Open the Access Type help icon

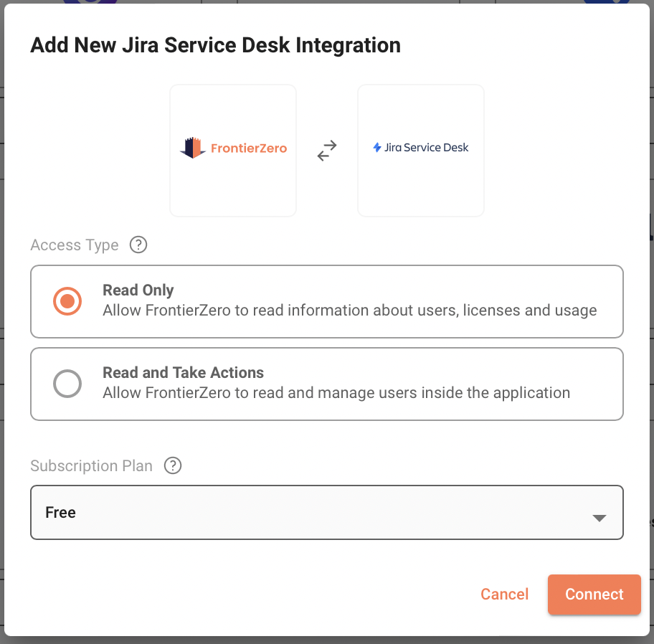[x=138, y=245]
